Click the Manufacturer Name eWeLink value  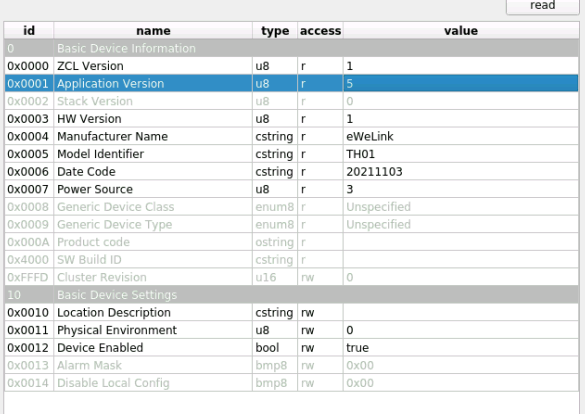[370, 137]
